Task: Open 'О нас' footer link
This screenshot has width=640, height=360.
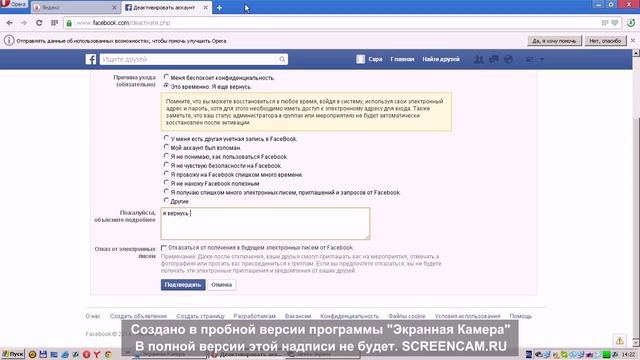Action: (93, 316)
